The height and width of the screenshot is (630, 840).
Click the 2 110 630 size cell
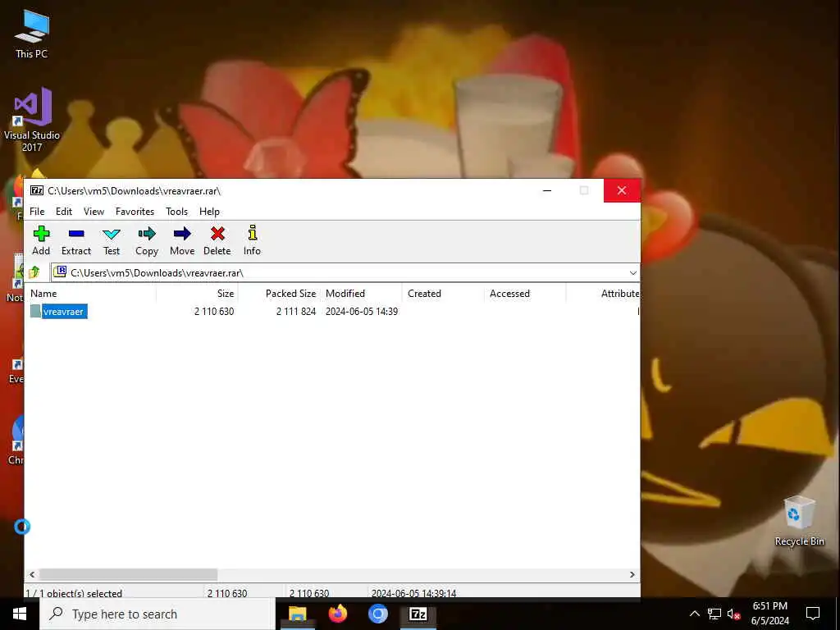(214, 311)
